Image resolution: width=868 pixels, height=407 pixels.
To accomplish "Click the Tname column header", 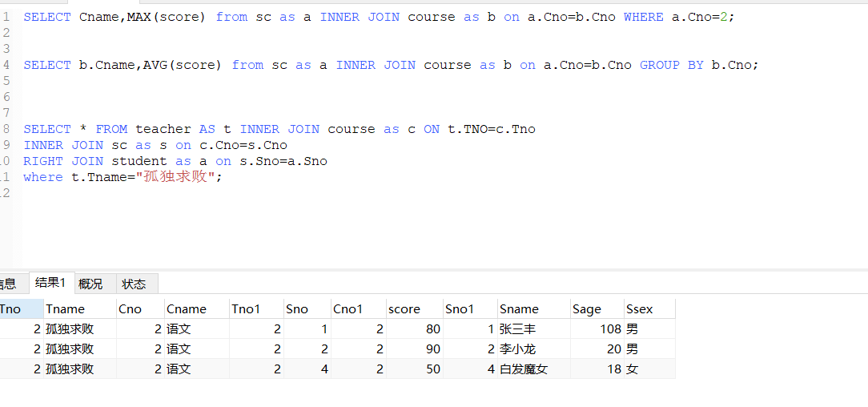I will coord(65,309).
